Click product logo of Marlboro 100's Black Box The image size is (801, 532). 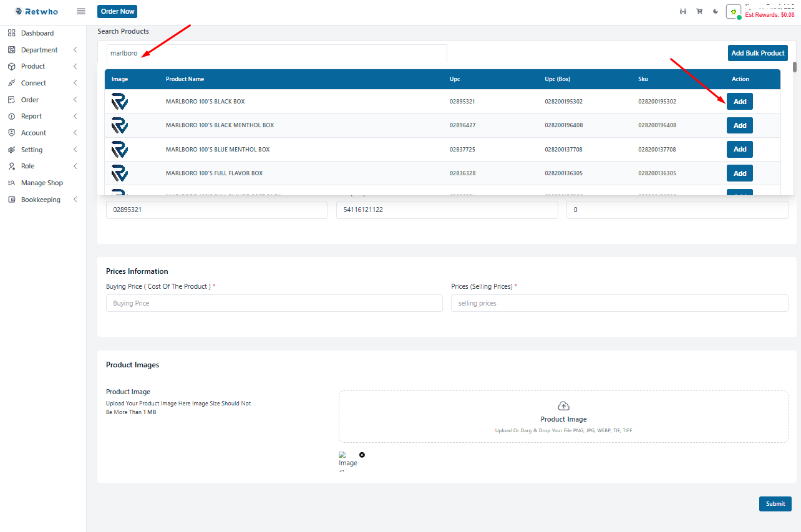click(x=120, y=101)
